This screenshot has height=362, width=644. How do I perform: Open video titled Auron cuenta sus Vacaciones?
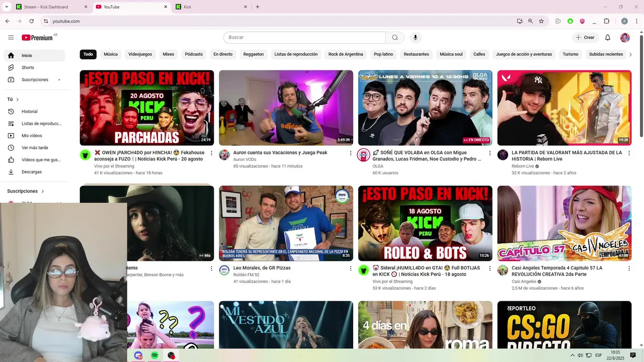(280, 152)
